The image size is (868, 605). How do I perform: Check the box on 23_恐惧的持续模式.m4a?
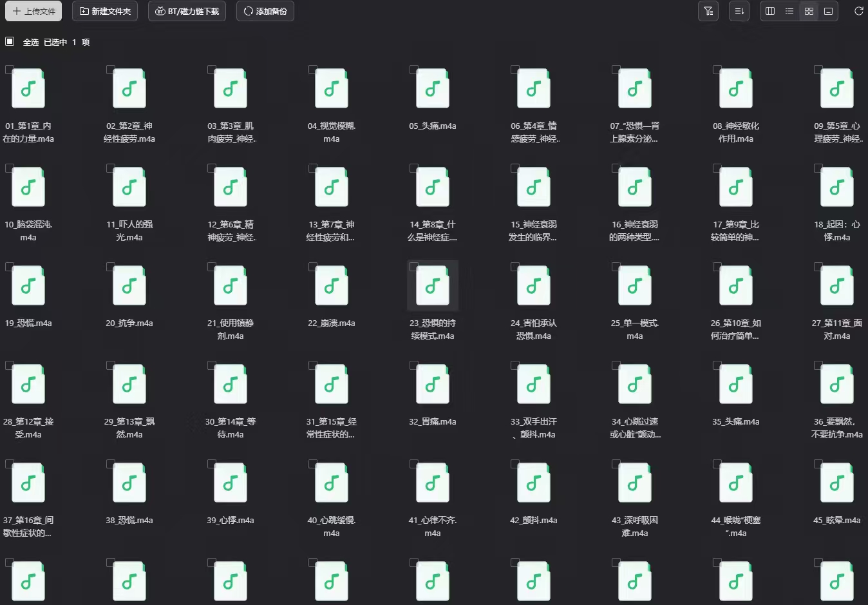413,267
